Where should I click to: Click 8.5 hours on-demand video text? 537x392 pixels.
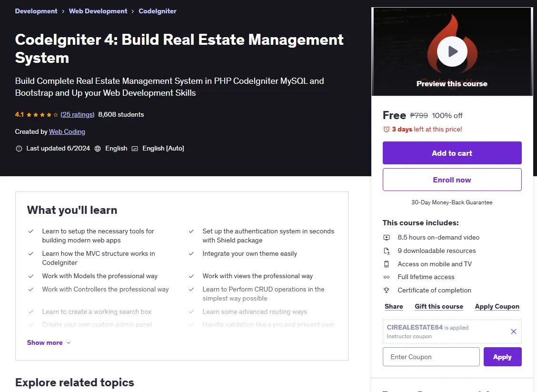pos(438,237)
